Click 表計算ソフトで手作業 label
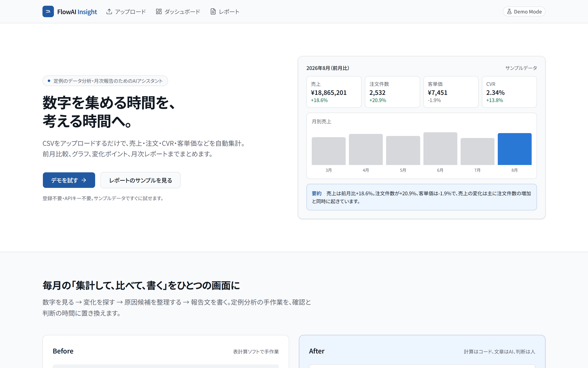588x368 pixels. click(256, 352)
